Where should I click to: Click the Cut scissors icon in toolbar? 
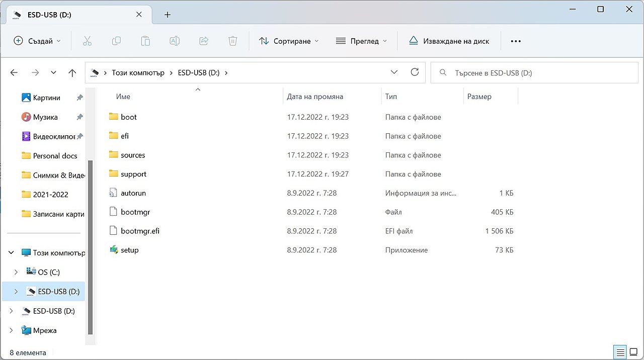click(x=87, y=41)
